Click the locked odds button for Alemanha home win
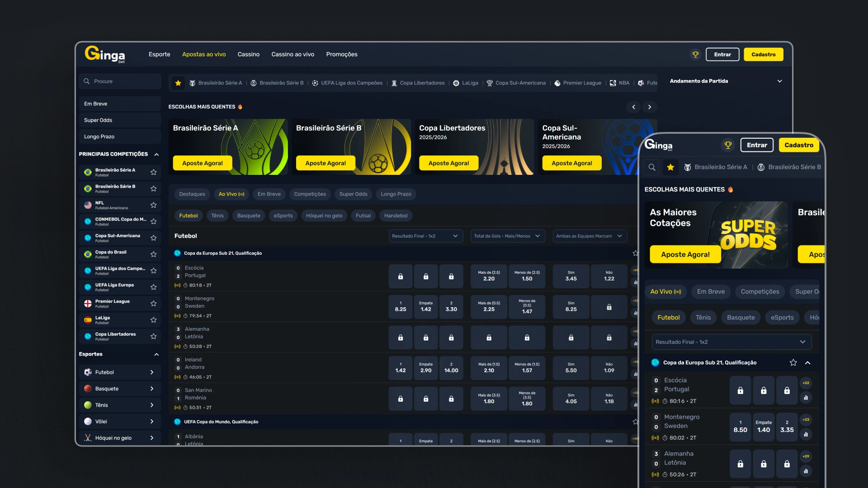868x488 pixels. [x=400, y=338]
